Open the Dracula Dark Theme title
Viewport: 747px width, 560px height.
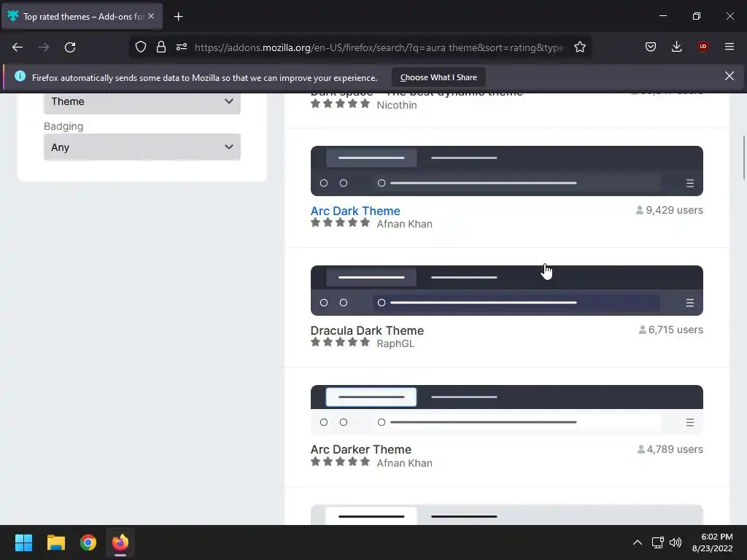367,330
